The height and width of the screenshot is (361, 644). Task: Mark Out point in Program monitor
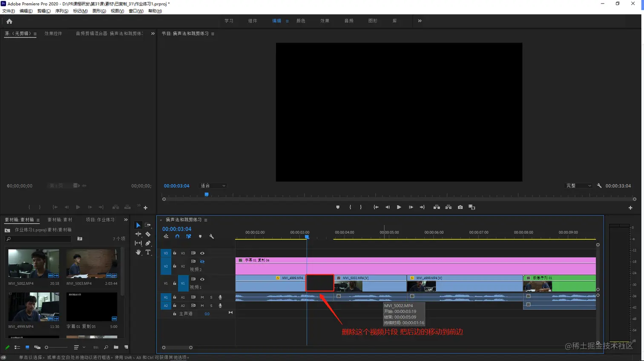click(x=361, y=207)
